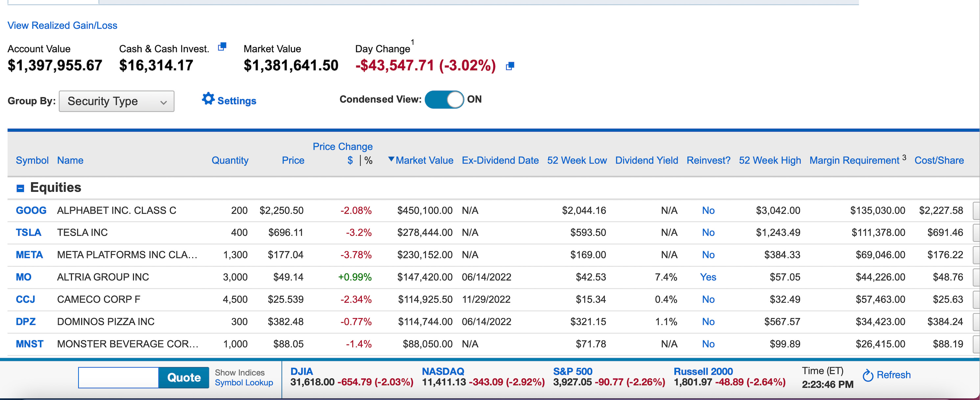Open the Symbol Lookup link

click(244, 383)
